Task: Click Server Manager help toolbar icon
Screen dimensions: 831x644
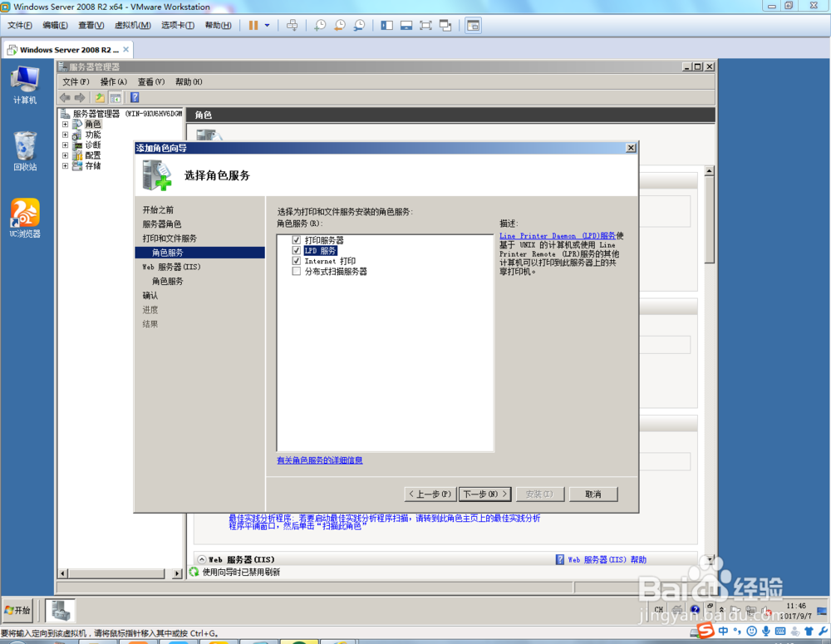Action: 135,97
